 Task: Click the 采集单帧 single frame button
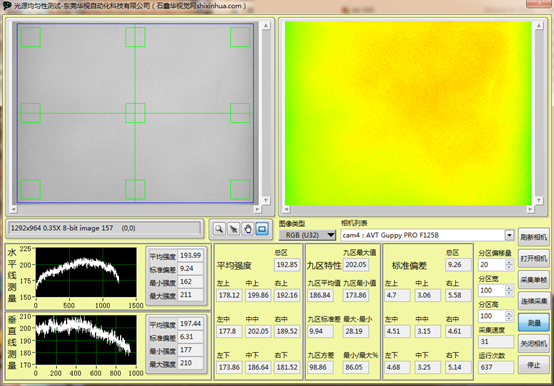(x=534, y=280)
